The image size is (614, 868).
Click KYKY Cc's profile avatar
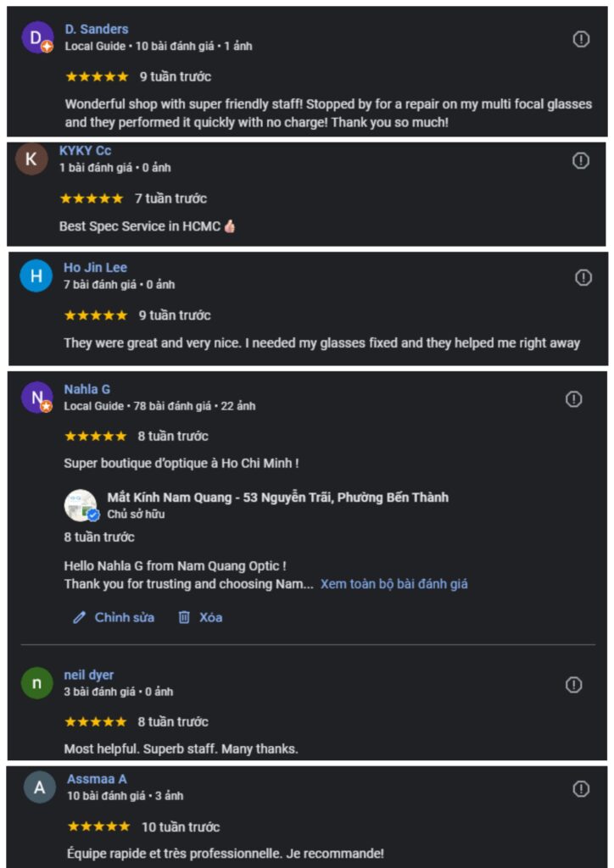click(32, 159)
